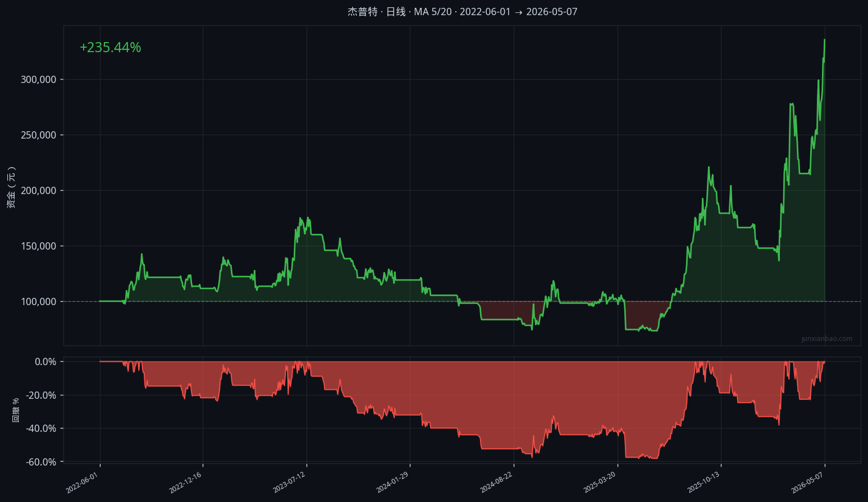Click the 2022-06-01 date label
Screen dimensions: 868x502
click(x=82, y=482)
